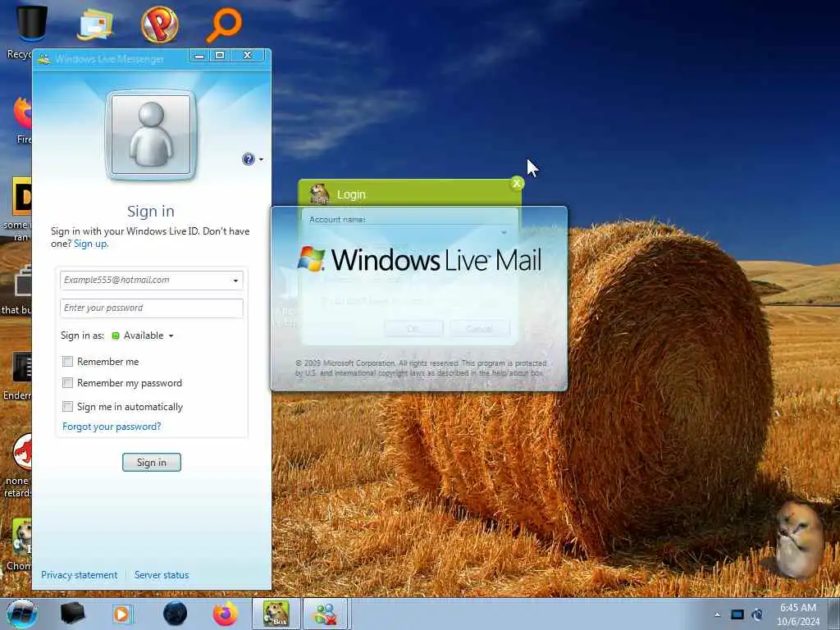Open the Windows Start orb
This screenshot has height=630, width=840.
click(22, 614)
